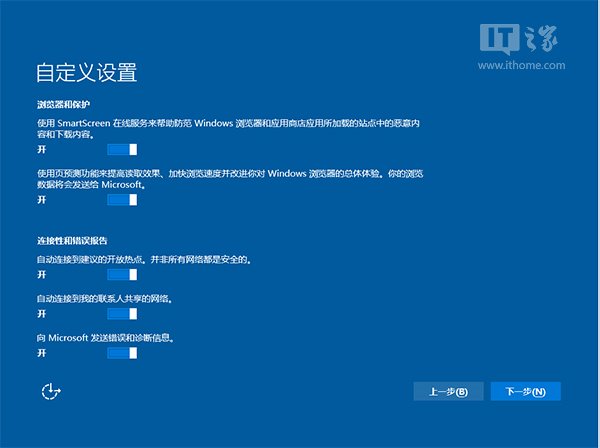
Task: Click the page prediction description text
Action: click(230, 179)
